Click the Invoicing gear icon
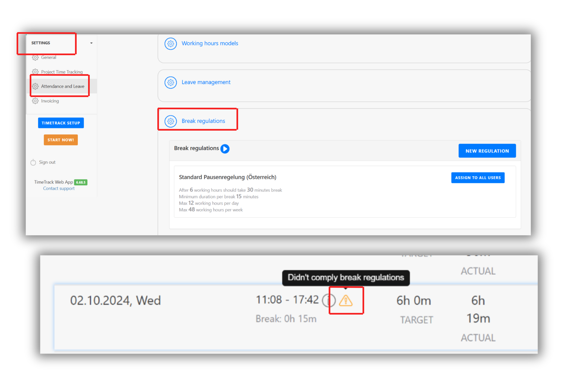Screen dimensions: 578x392 [35, 101]
